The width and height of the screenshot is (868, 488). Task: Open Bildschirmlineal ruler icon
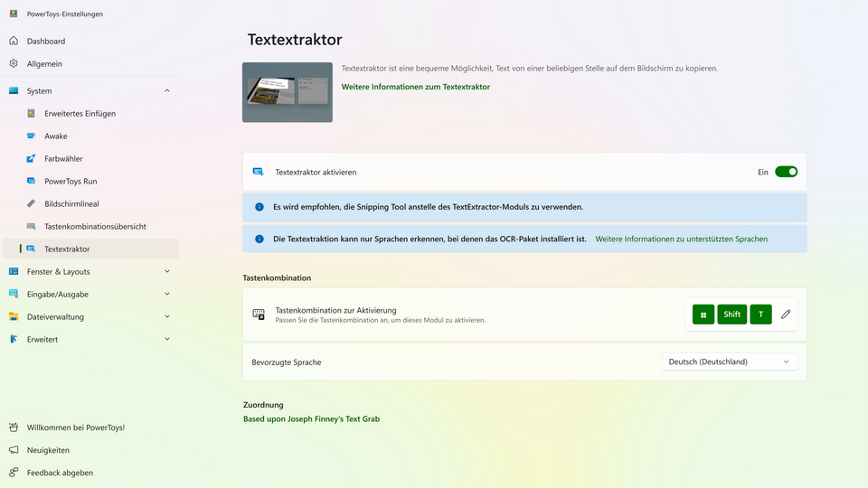[31, 204]
